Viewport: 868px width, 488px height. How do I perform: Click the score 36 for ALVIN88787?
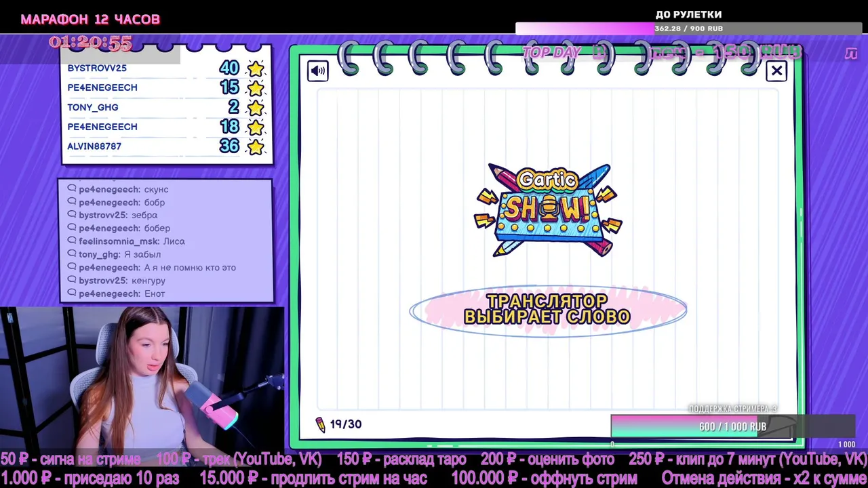click(x=229, y=146)
